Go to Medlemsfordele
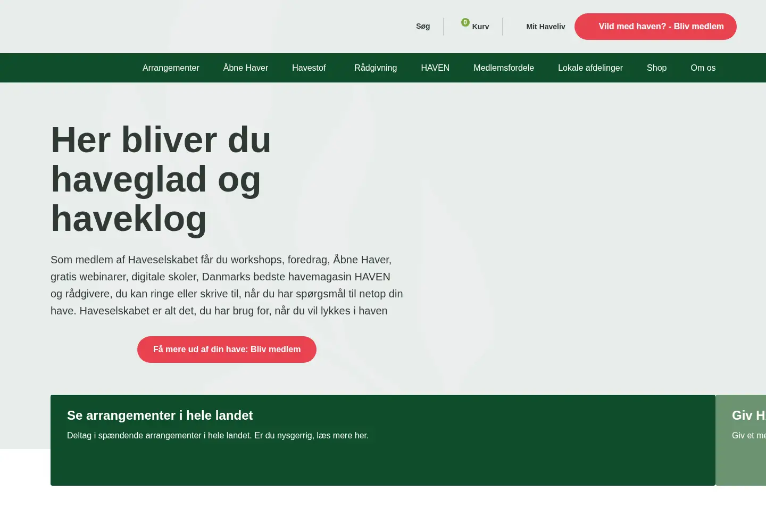Image resolution: width=766 pixels, height=532 pixels. [504, 68]
